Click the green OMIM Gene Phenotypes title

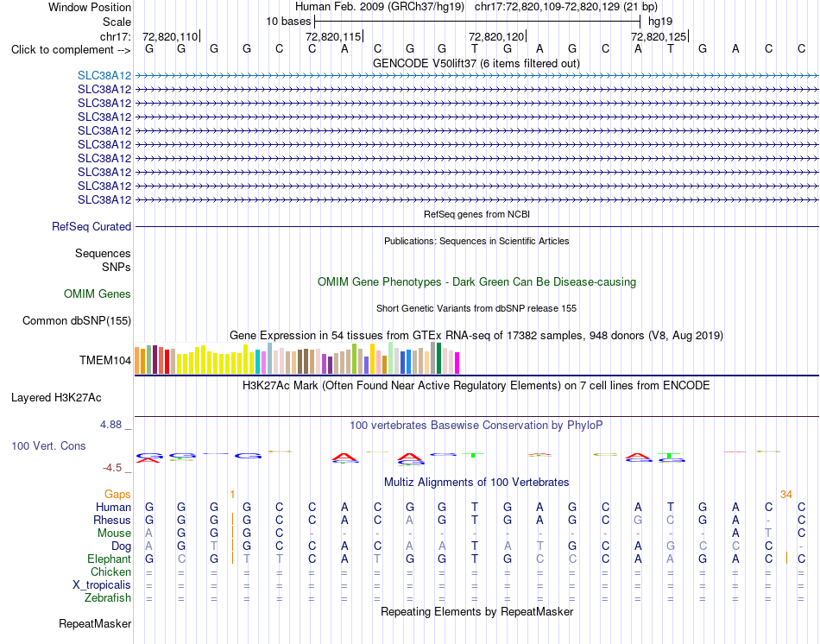point(476,282)
